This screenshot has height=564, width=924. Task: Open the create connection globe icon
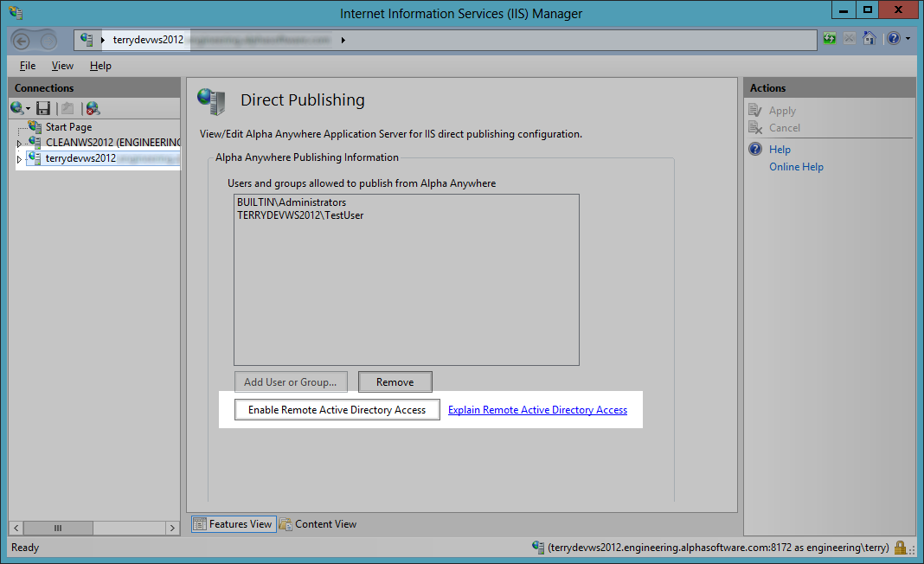click(16, 108)
